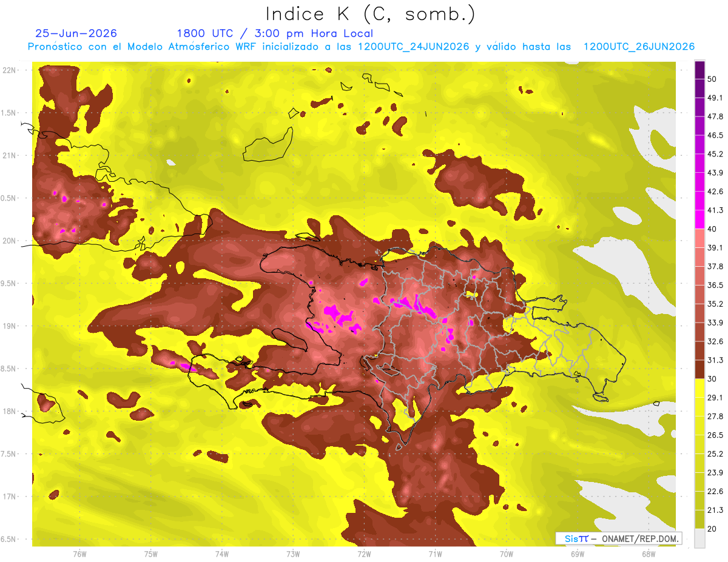Click the colorbar value "50"
The height and width of the screenshot is (562, 728).
coord(712,79)
